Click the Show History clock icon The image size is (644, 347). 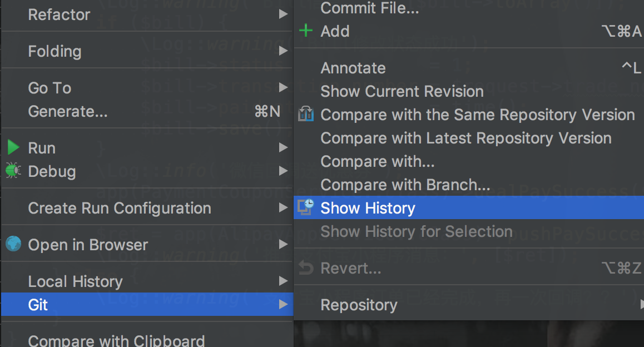point(305,207)
